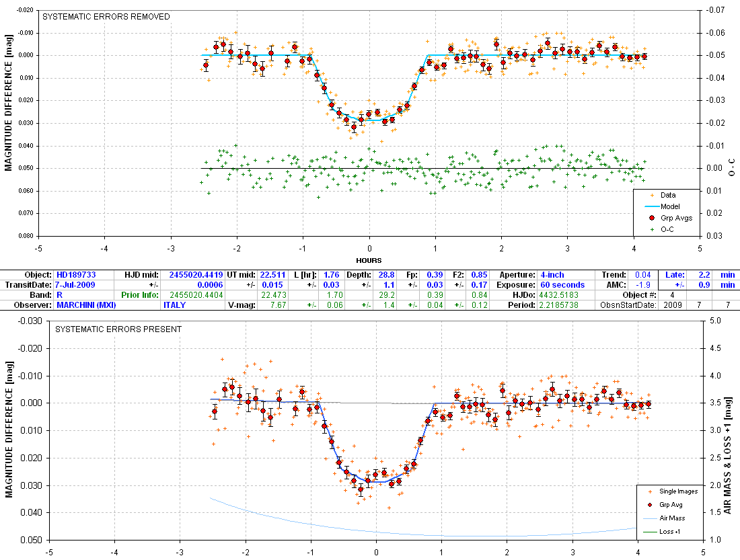Click the O - C axis title
This screenshot has width=740, height=560.
(x=732, y=167)
